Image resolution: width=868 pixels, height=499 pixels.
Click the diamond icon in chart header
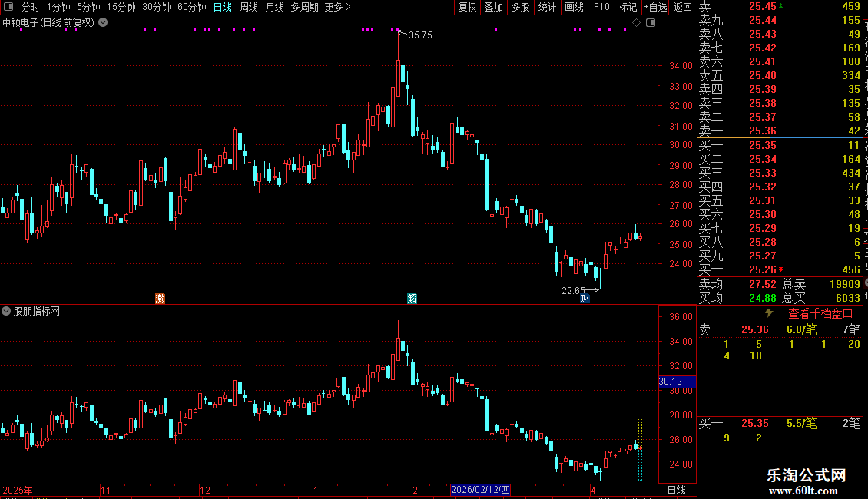tap(636, 23)
